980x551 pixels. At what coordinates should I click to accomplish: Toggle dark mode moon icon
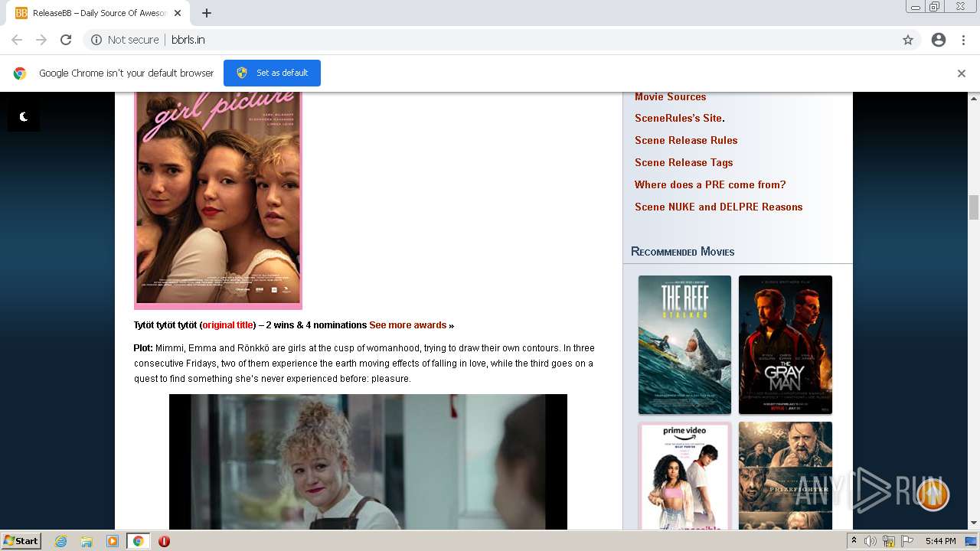(x=24, y=116)
